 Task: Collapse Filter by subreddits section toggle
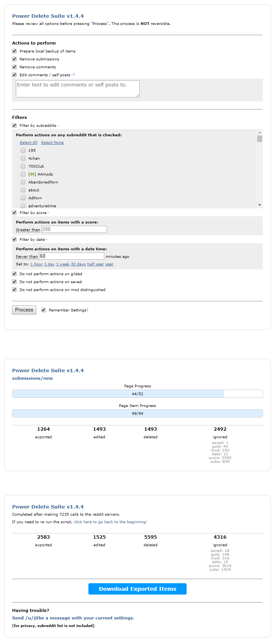coord(58,125)
